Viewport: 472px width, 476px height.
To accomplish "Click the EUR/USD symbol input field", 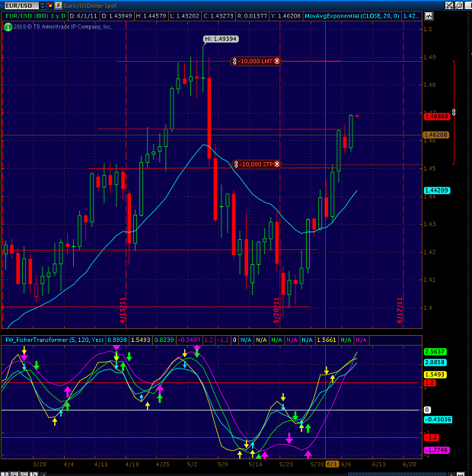I will coord(21,5).
